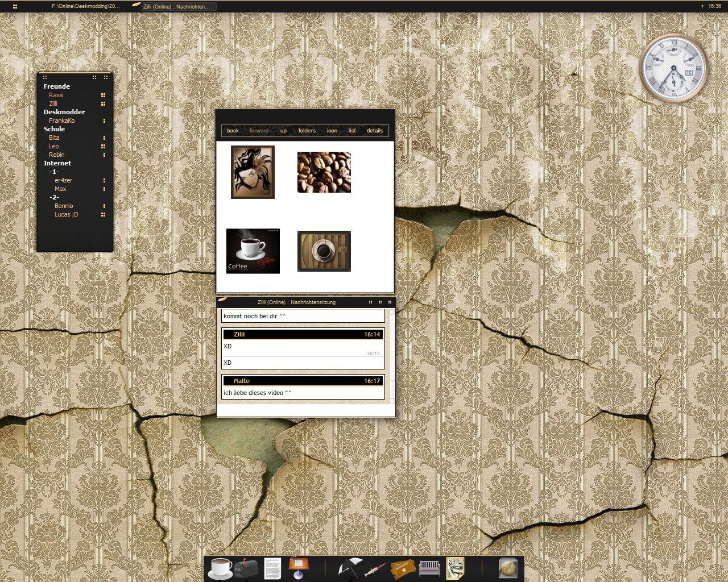This screenshot has width=728, height=582.
Task: Launch the mailbox icon in the dock
Action: [x=246, y=568]
